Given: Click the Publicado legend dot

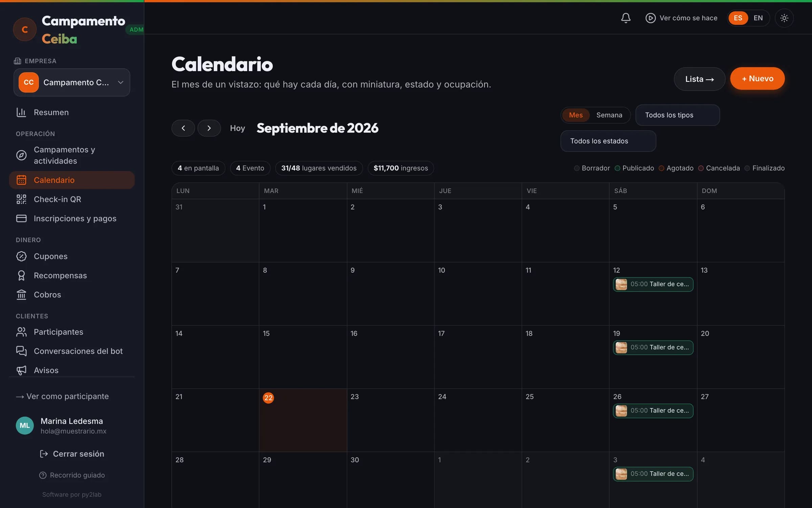Looking at the screenshot, I should [x=617, y=168].
